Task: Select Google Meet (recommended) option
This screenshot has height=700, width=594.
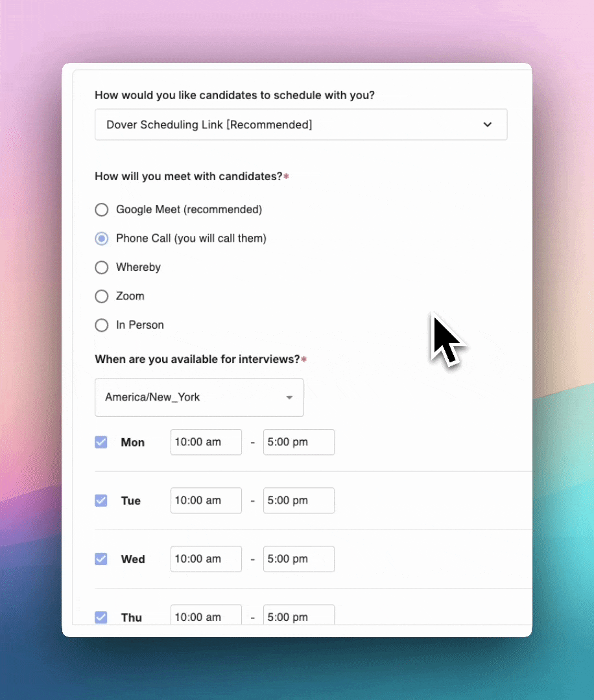Action: coord(101,210)
